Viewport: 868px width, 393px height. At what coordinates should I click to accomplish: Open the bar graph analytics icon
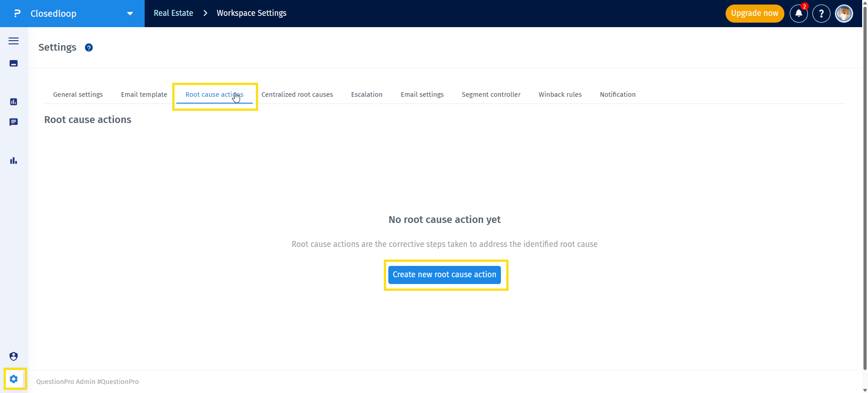tap(14, 161)
